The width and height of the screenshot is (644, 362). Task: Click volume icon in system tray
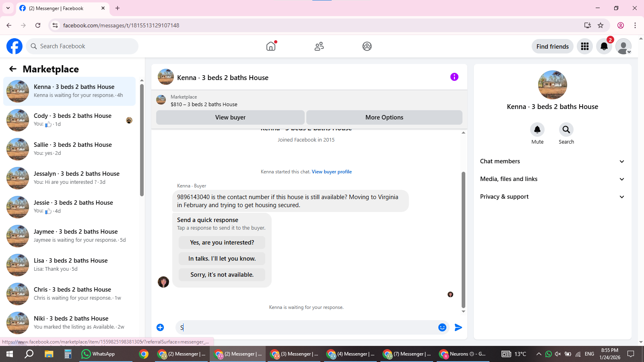[x=558, y=354]
